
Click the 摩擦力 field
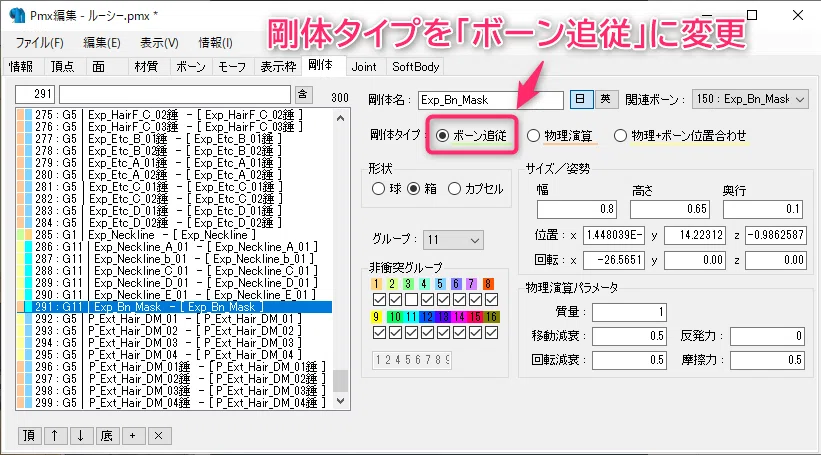767,360
